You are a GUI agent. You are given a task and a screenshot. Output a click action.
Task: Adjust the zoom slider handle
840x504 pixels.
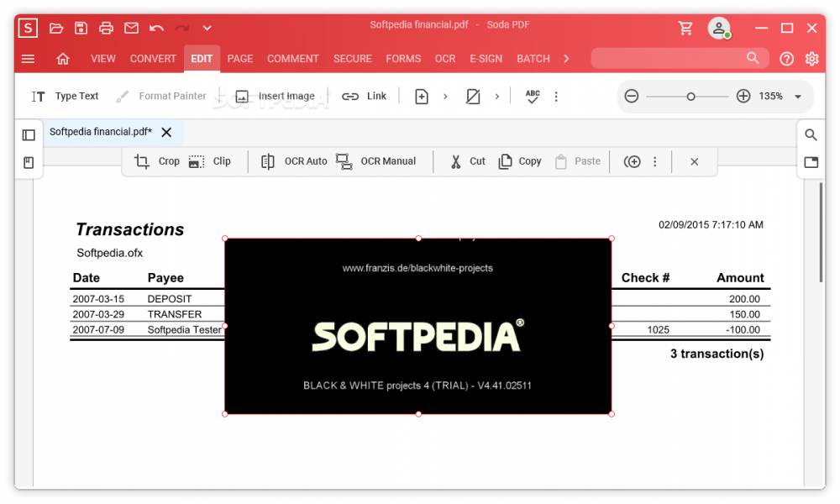click(690, 97)
